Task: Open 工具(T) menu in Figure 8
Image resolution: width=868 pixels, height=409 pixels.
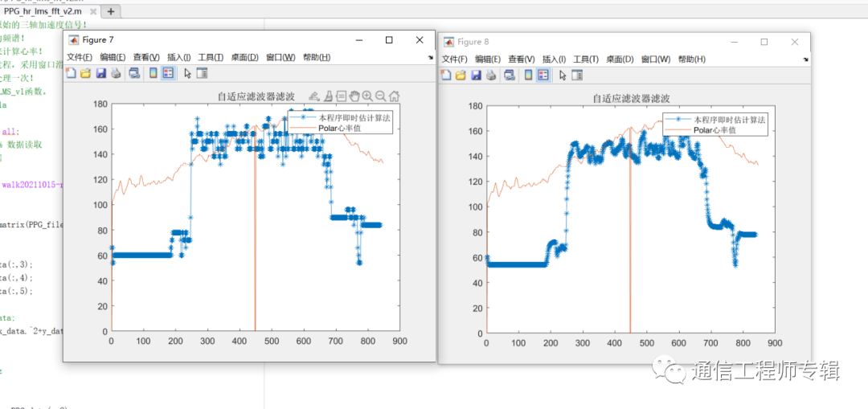Action: coord(586,59)
